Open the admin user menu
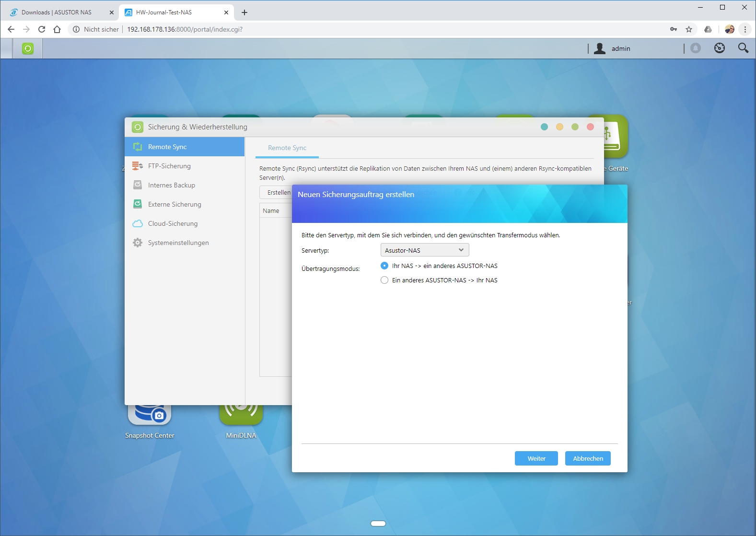 click(x=613, y=48)
